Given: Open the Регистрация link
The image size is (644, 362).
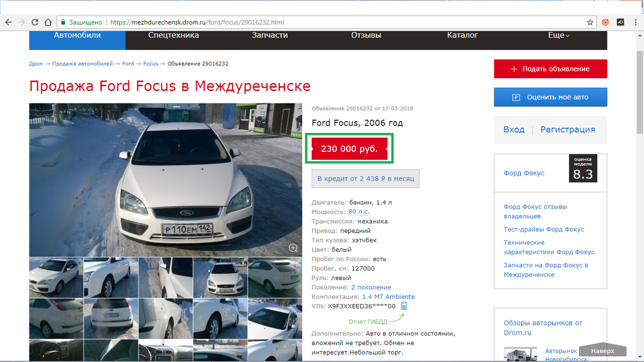Looking at the screenshot, I should [568, 129].
